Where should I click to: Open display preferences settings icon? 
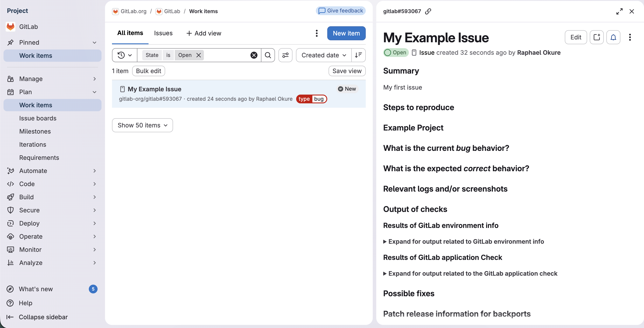285,55
